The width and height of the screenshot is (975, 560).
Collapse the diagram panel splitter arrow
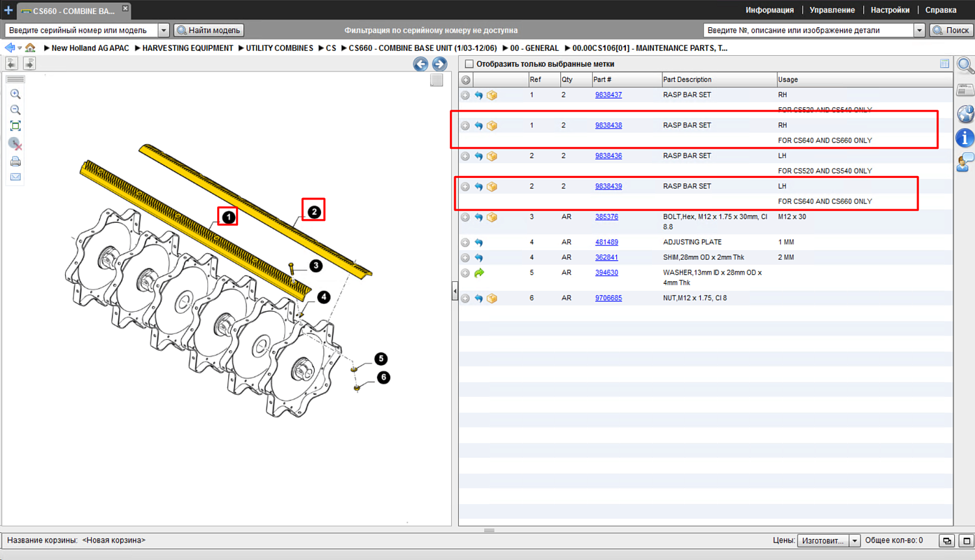455,291
